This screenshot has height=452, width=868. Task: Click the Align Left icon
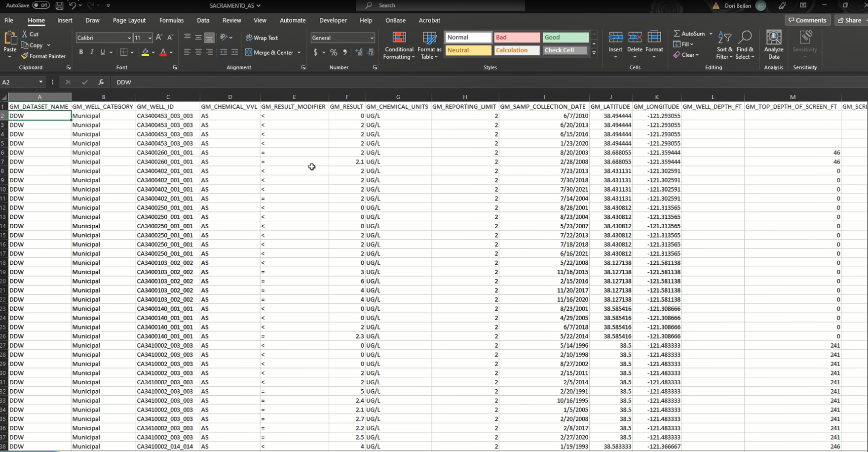pos(187,52)
